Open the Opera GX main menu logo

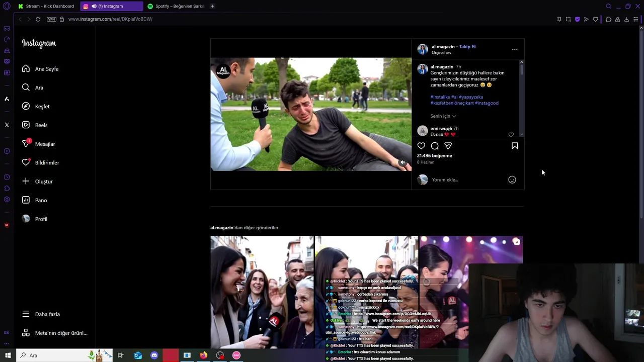point(7,7)
